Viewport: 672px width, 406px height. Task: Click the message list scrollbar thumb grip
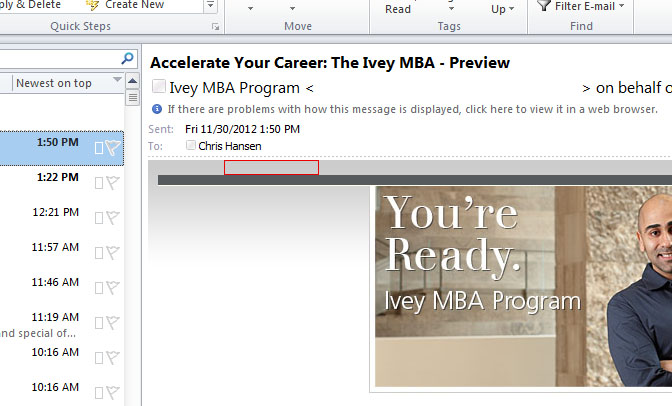click(x=133, y=98)
